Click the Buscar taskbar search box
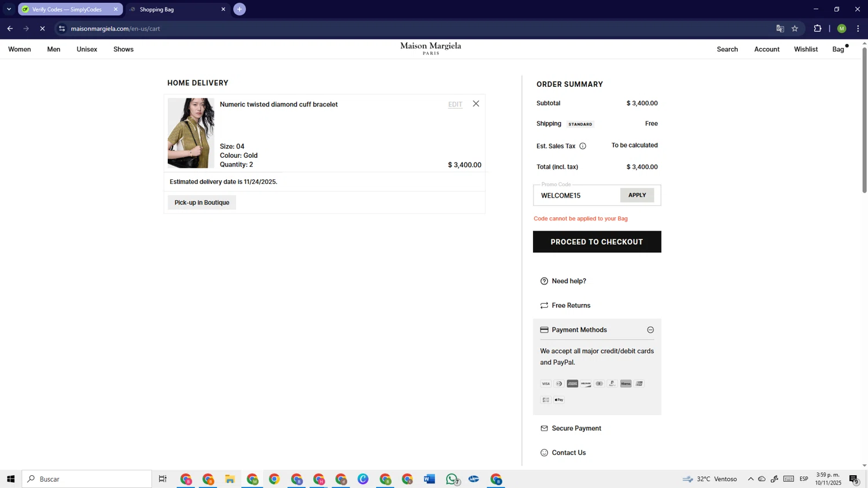 click(87, 479)
